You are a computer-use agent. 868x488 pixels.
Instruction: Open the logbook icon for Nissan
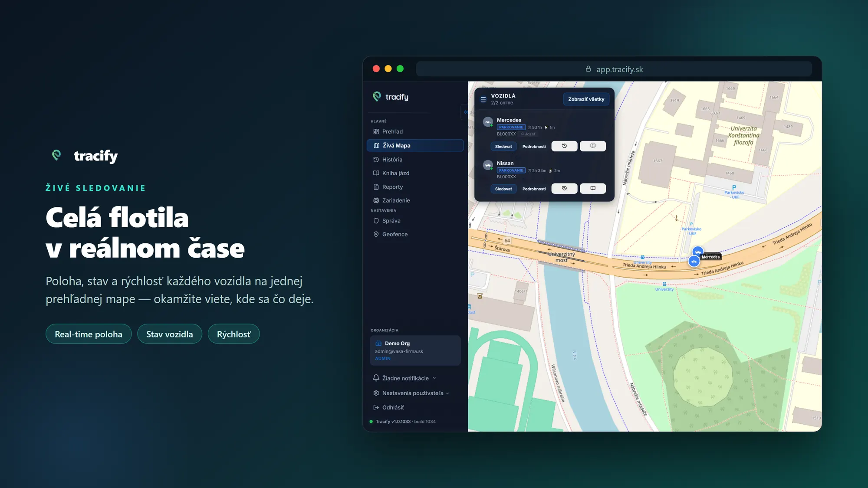click(593, 188)
